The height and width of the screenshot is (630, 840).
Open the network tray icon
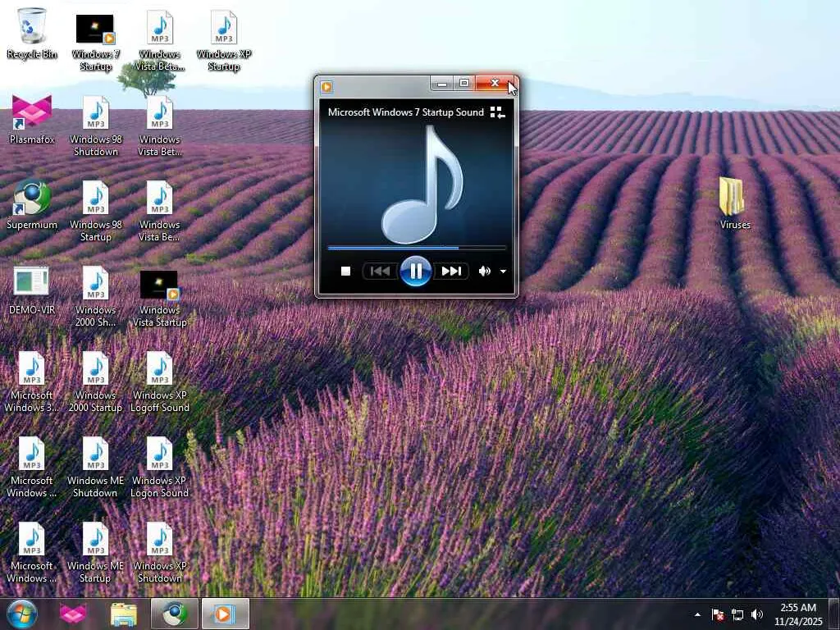[x=737, y=614]
